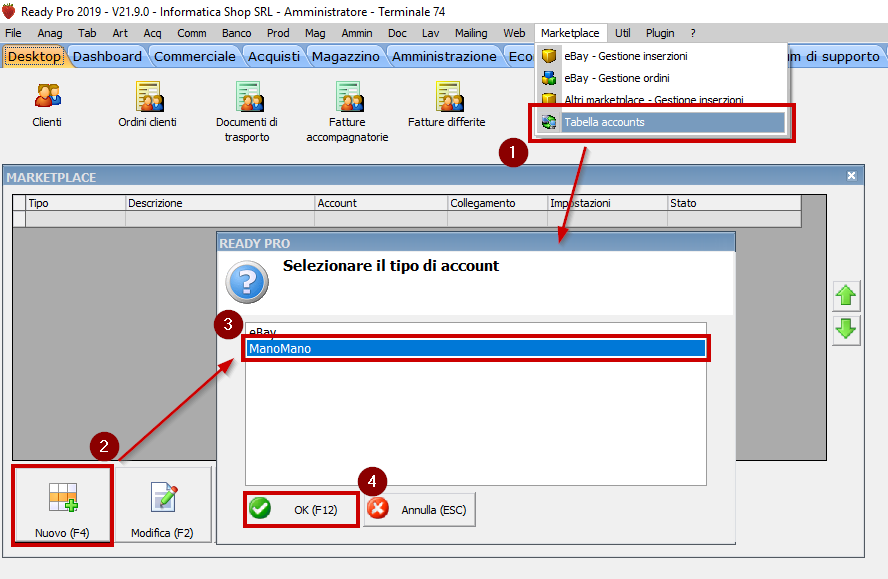Select eBay in account type list
This screenshot has width=888, height=579.
click(476, 331)
